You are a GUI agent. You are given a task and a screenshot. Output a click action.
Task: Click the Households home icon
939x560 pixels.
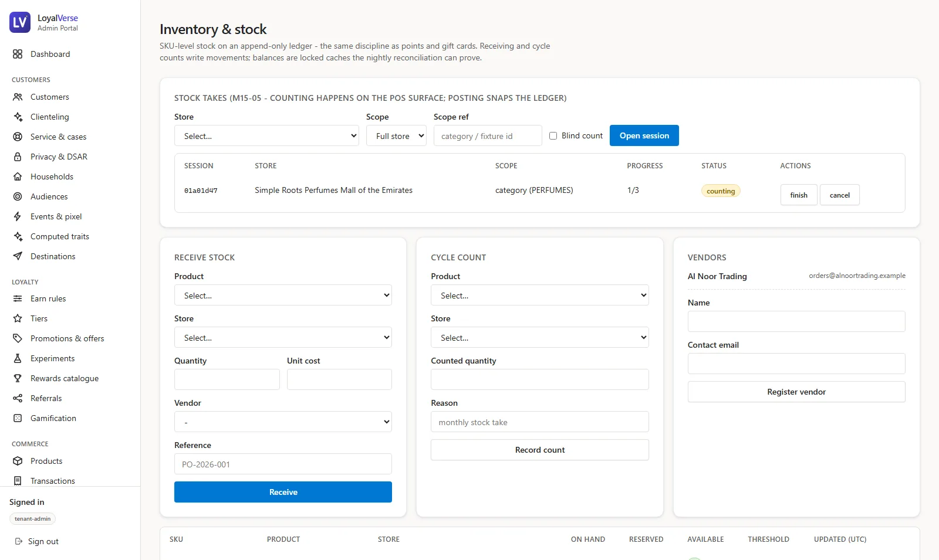tap(18, 177)
